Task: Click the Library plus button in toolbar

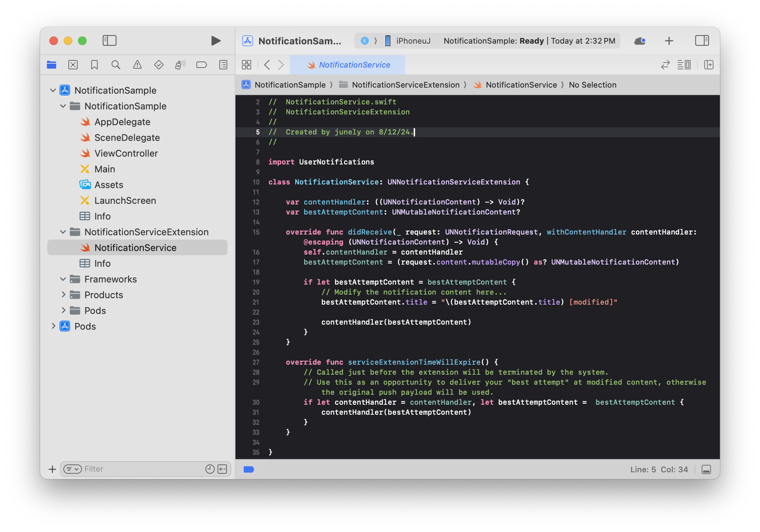Action: (x=669, y=41)
